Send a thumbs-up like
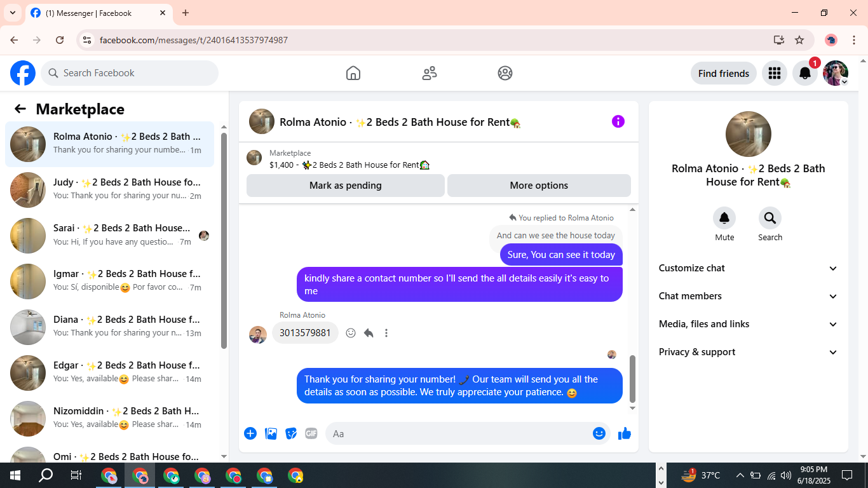Image resolution: width=868 pixels, height=488 pixels. pos(625,433)
